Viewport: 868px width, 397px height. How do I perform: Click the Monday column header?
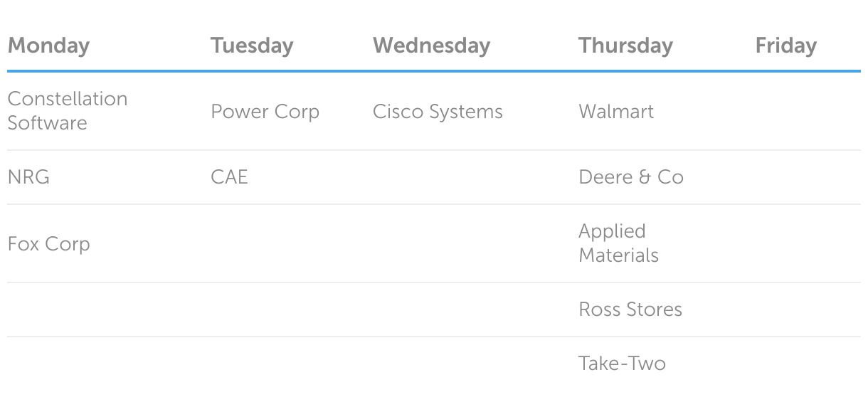(48, 46)
